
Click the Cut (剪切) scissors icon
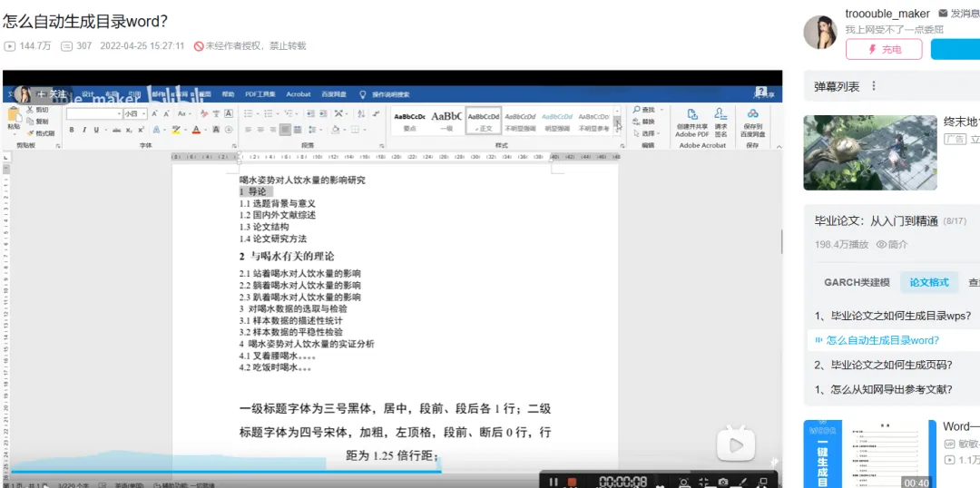pos(29,110)
